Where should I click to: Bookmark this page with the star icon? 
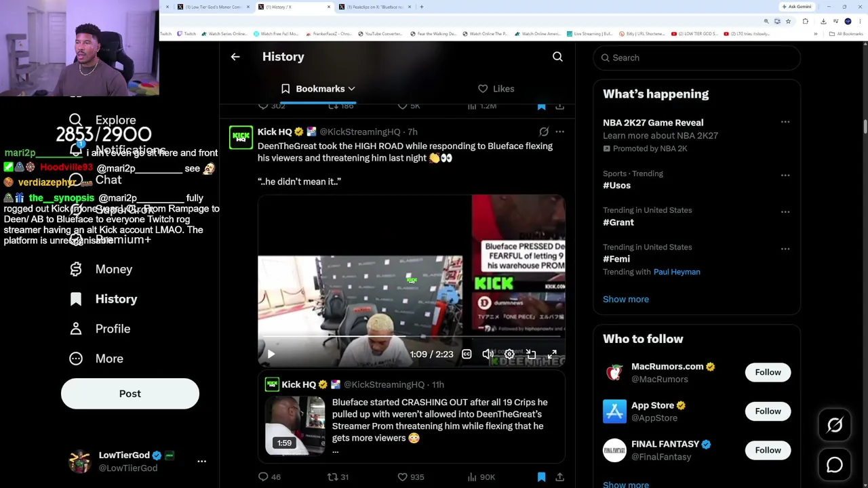pos(788,22)
